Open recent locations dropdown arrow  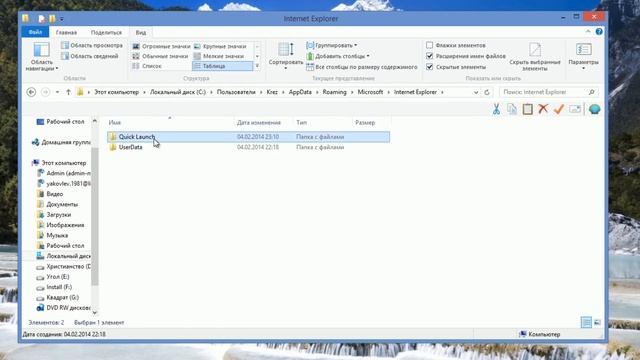[57, 92]
